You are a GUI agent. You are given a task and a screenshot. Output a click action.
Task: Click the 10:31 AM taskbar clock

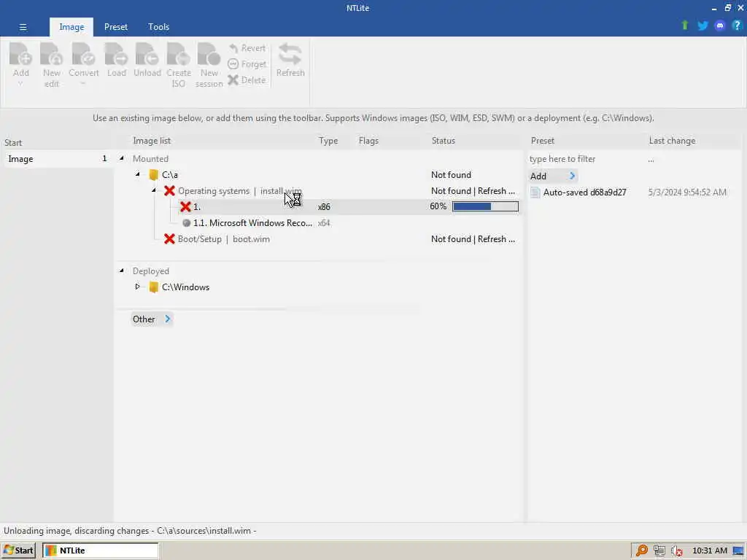709,551
